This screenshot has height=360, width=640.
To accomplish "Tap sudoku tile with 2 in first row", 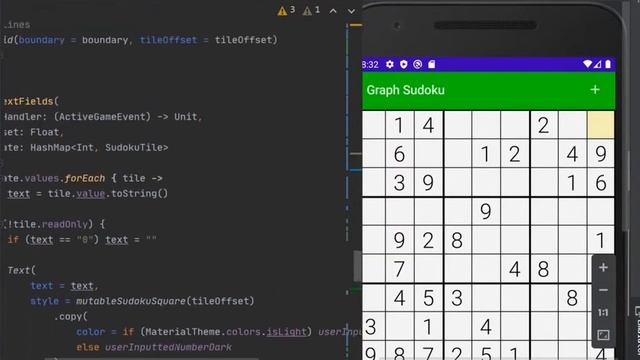I will click(543, 125).
